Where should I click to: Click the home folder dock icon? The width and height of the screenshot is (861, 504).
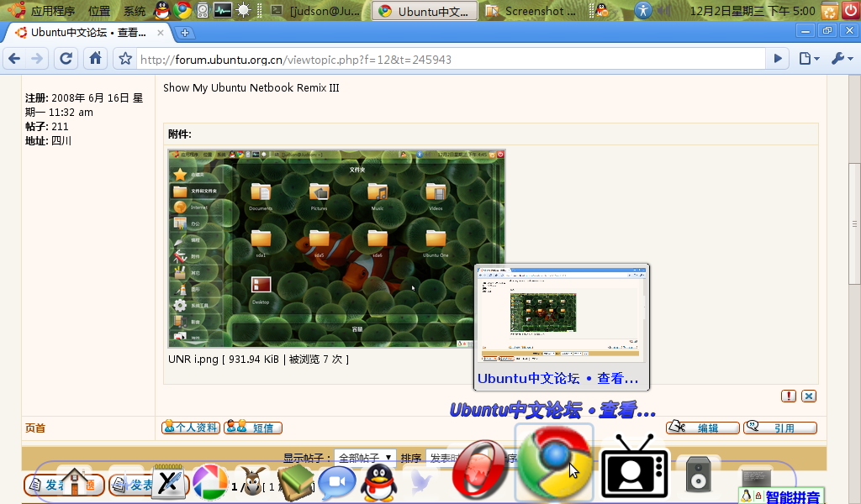click(74, 482)
